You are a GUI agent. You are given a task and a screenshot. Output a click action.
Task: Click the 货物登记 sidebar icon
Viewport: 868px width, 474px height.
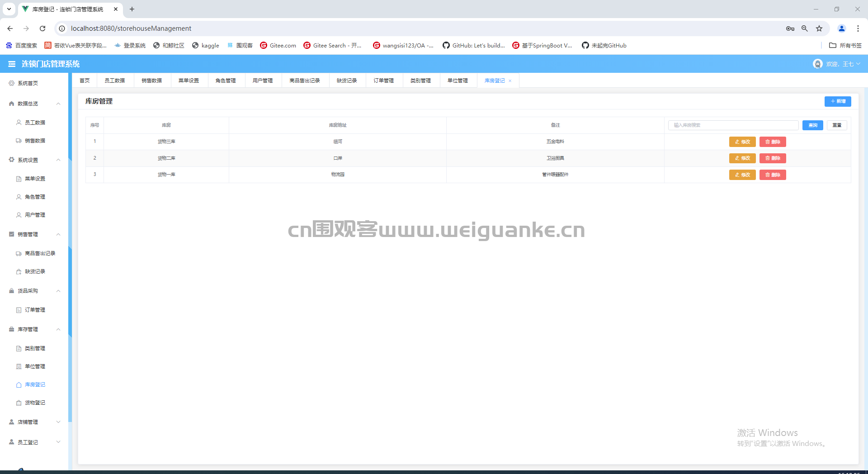[x=19, y=403]
